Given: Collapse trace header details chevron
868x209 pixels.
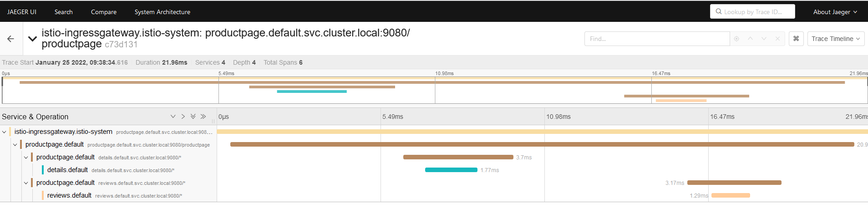Looking at the screenshot, I should [32, 39].
